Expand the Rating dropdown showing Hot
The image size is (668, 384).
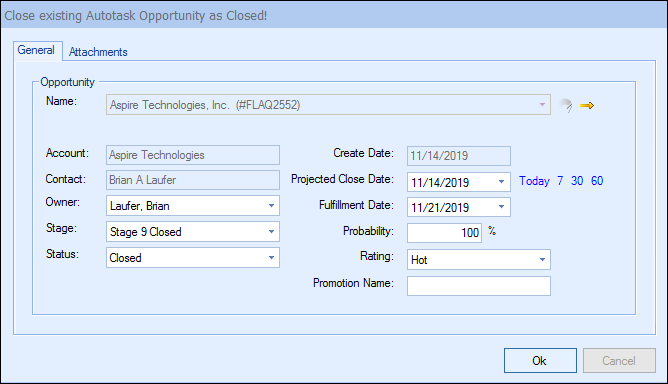[x=542, y=260]
